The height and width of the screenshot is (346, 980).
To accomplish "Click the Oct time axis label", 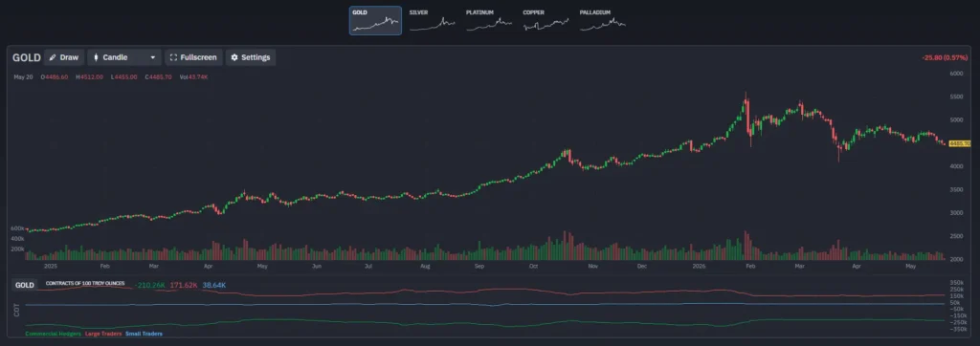I will coord(533,266).
